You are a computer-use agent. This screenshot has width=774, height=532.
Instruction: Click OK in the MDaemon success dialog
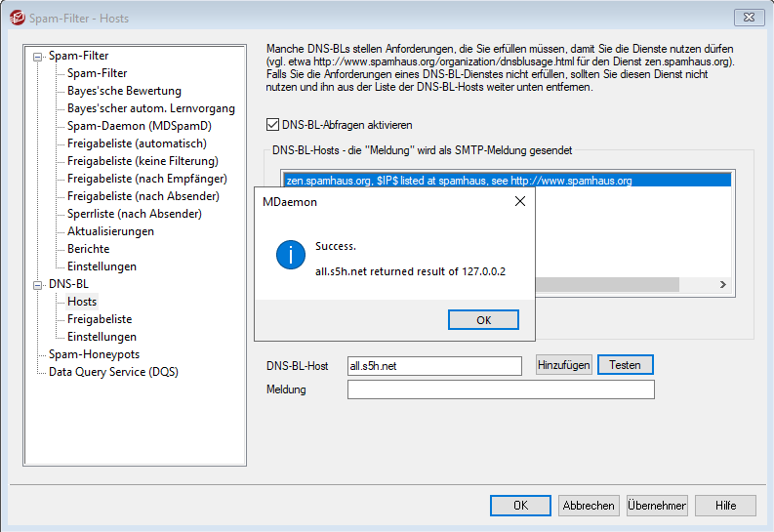click(x=483, y=320)
